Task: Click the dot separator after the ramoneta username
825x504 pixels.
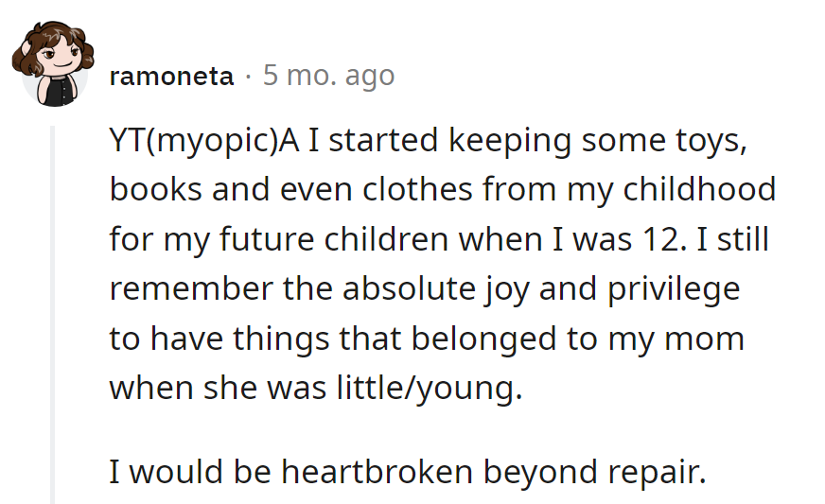Action: pos(248,77)
